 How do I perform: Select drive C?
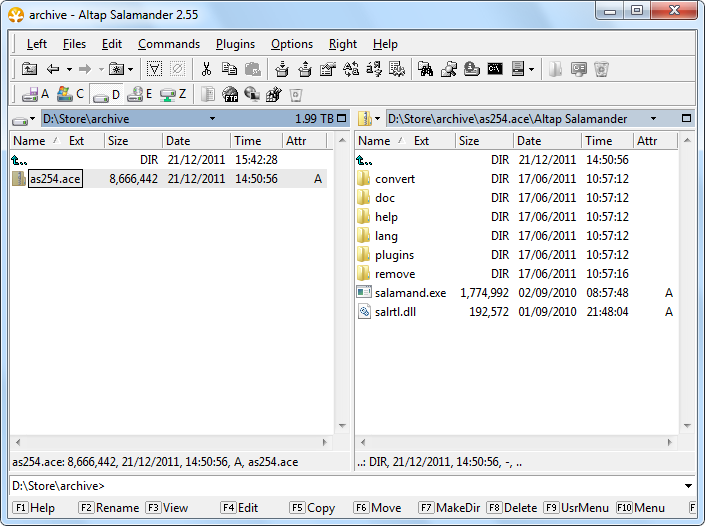[70, 94]
